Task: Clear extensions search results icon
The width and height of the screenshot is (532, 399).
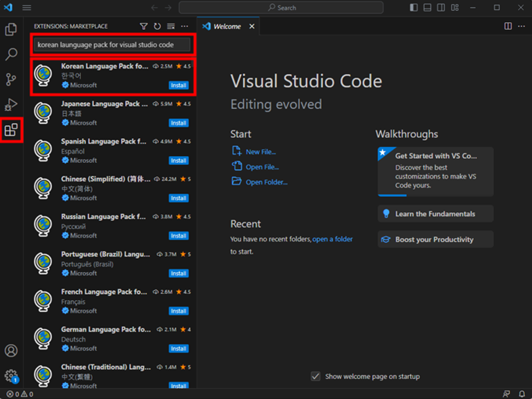Action: (x=171, y=26)
